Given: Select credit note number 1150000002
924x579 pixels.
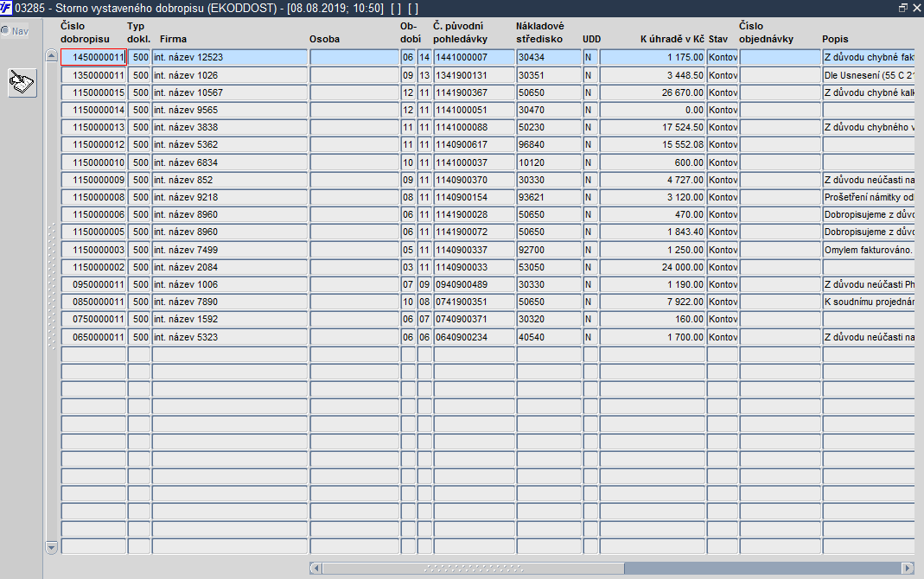Looking at the screenshot, I should 93,267.
